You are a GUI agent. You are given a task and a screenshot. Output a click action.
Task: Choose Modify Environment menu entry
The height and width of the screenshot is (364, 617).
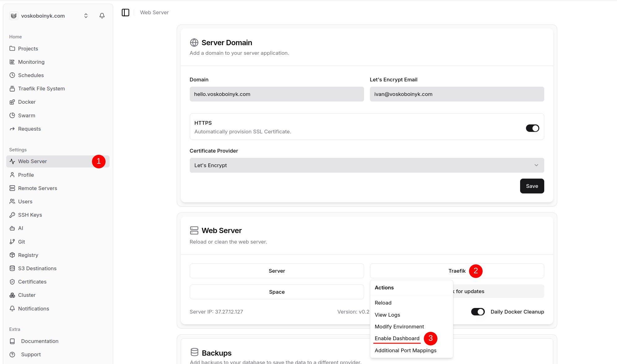(x=411, y=327)
